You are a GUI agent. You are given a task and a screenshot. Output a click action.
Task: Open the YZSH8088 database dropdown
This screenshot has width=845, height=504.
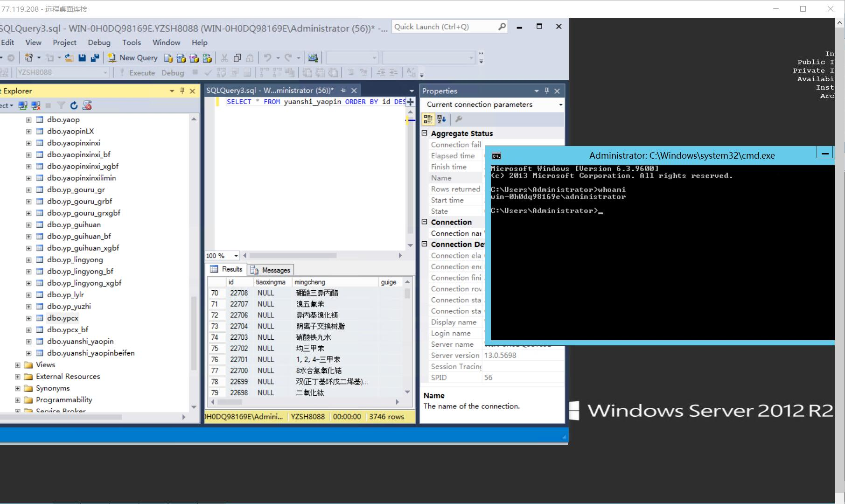(x=105, y=72)
